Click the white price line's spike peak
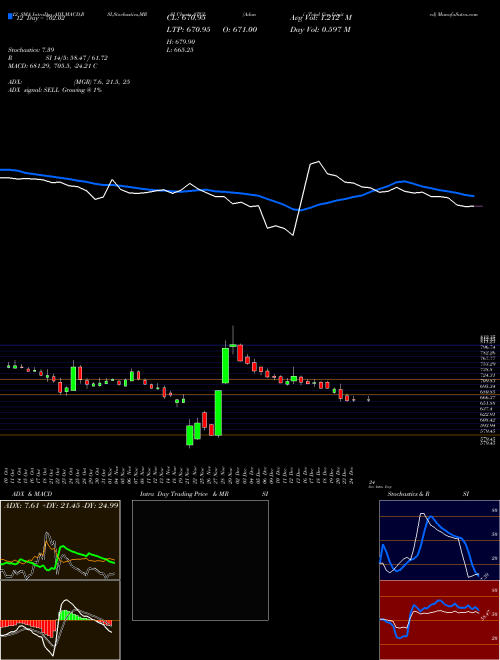The image size is (500, 660). pyautogui.click(x=319, y=162)
